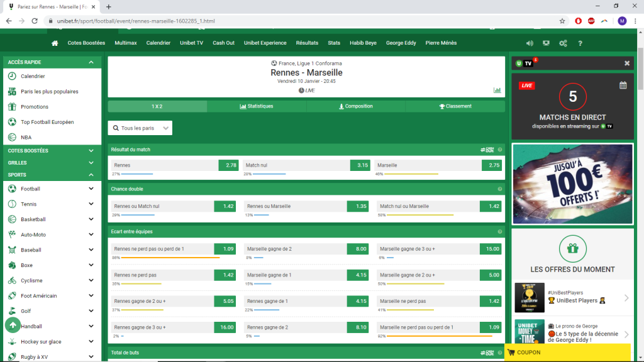Open Calendrier clock icon in sidebar
This screenshot has height=362, width=644.
12,76
